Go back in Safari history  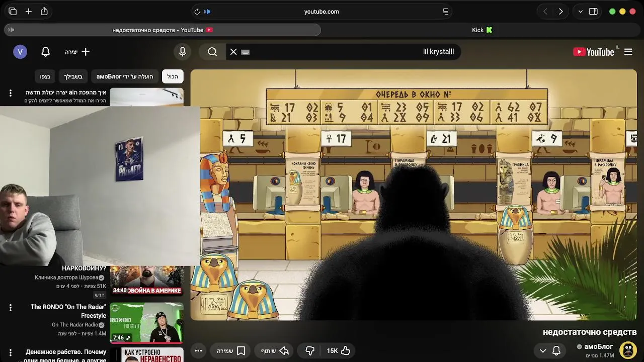pos(545,12)
